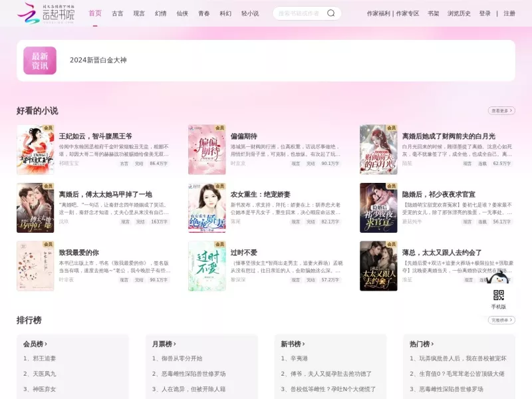This screenshot has width=532, height=399.
Task: Open the 现言 category tab
Action: [x=139, y=13]
